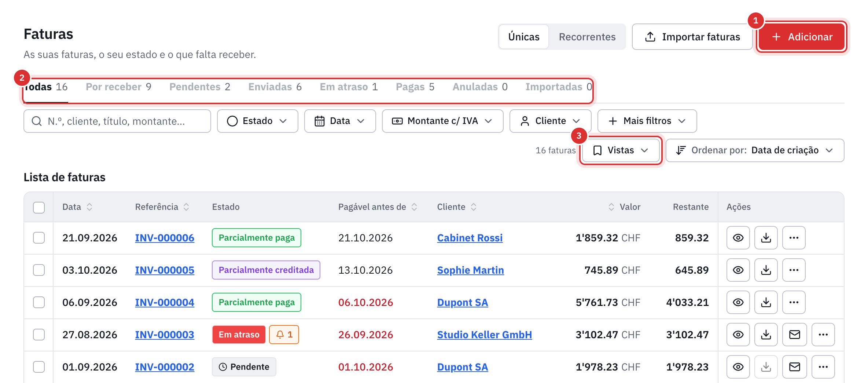Open more actions for INV-000005
Image resolution: width=868 pixels, height=383 pixels.
794,270
